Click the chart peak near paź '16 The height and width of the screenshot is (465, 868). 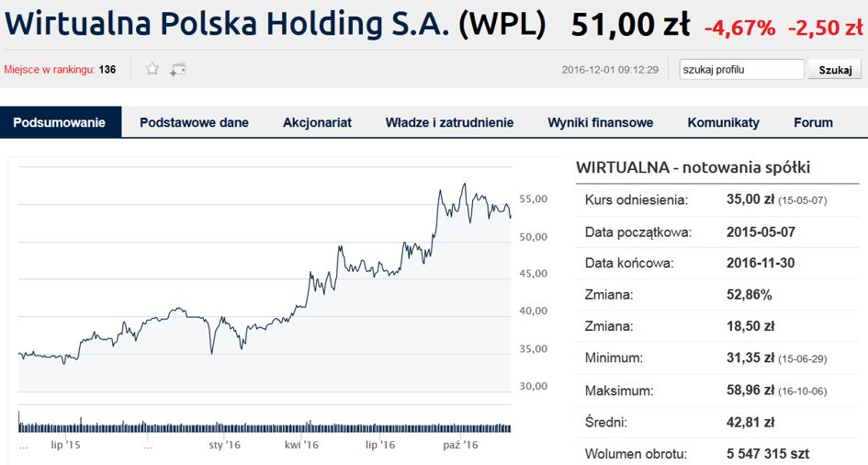[465, 185]
